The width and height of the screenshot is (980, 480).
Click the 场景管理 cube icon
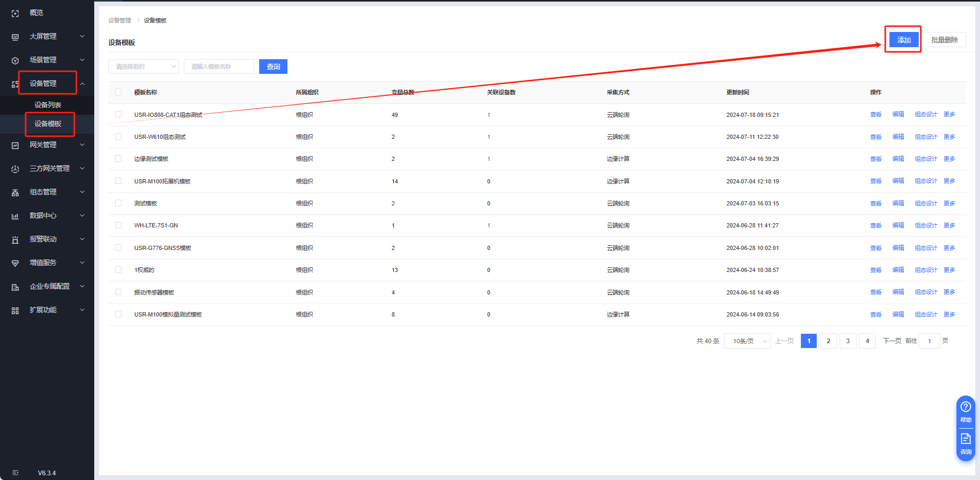15,60
